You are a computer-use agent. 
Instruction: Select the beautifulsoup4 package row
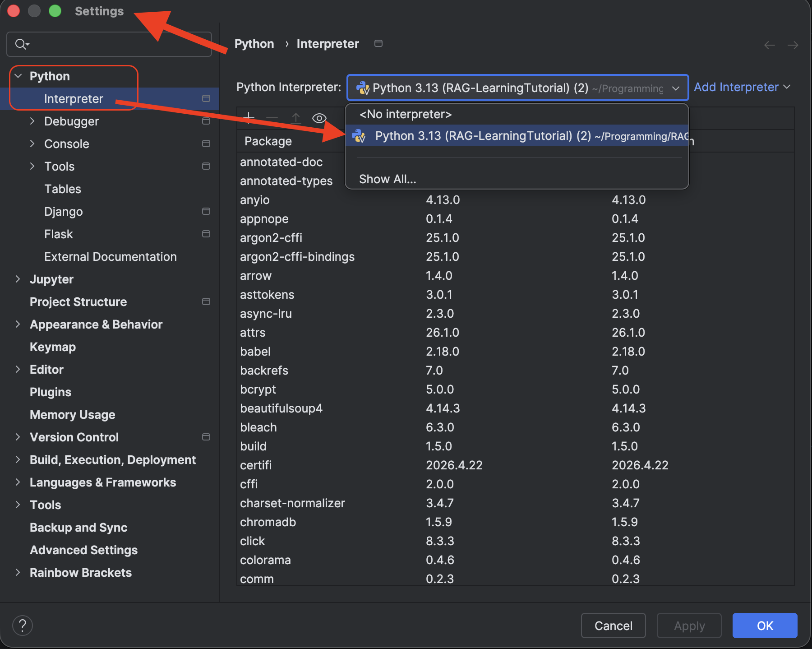[515, 408]
